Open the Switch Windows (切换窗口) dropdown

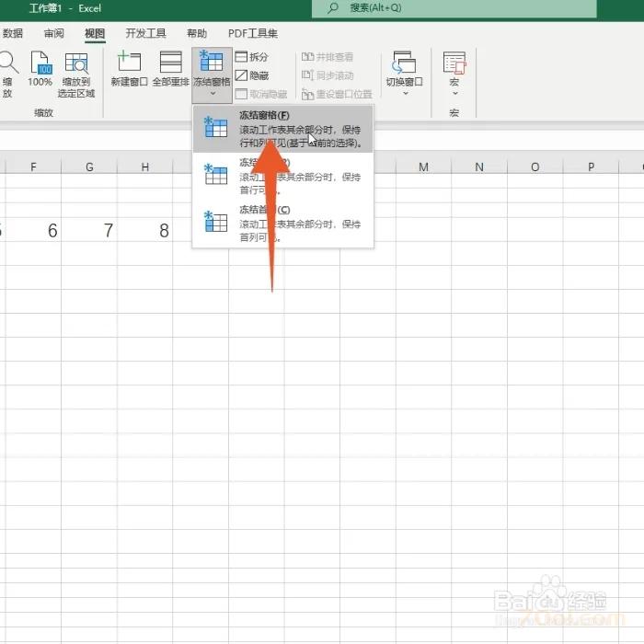click(404, 75)
